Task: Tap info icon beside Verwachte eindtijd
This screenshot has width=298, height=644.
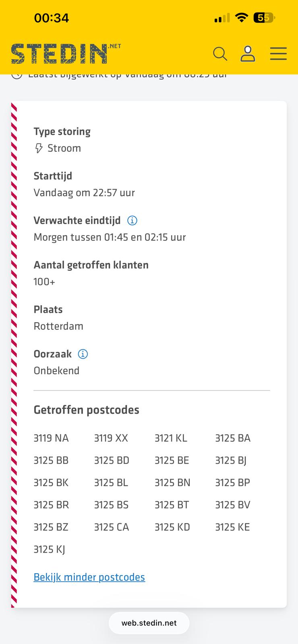Action: [x=132, y=221]
